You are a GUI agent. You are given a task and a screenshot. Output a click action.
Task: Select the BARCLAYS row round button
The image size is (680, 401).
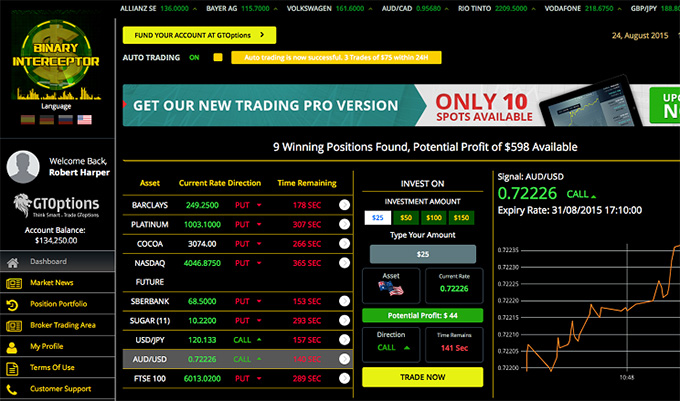coord(344,205)
